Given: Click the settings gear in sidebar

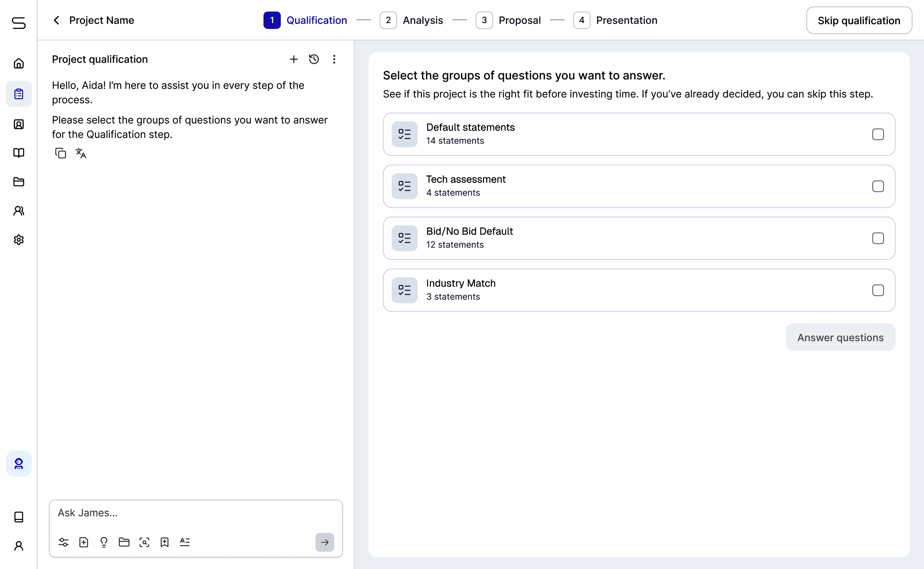Looking at the screenshot, I should click(x=18, y=240).
